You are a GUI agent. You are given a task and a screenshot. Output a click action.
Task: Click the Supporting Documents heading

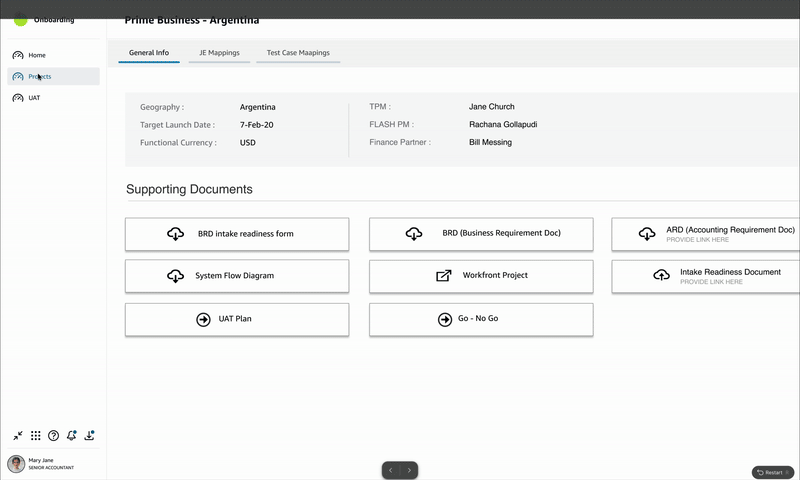(189, 189)
